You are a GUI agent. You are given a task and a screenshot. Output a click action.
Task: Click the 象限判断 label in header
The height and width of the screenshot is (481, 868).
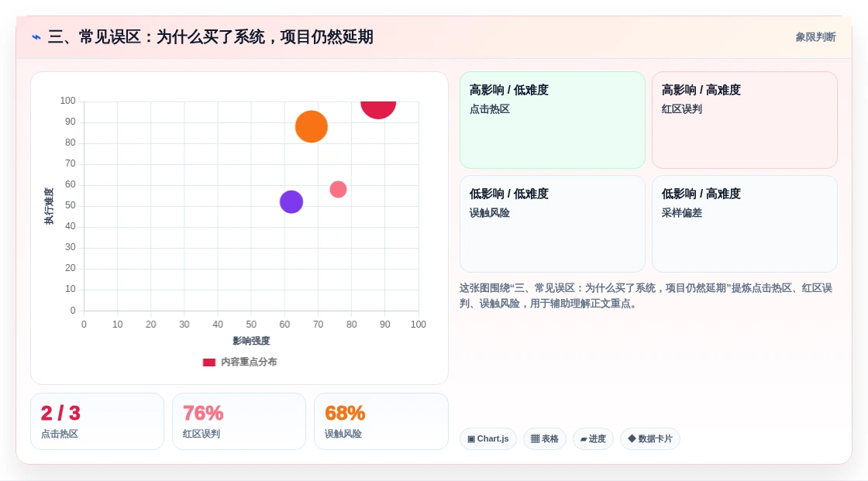coord(815,37)
